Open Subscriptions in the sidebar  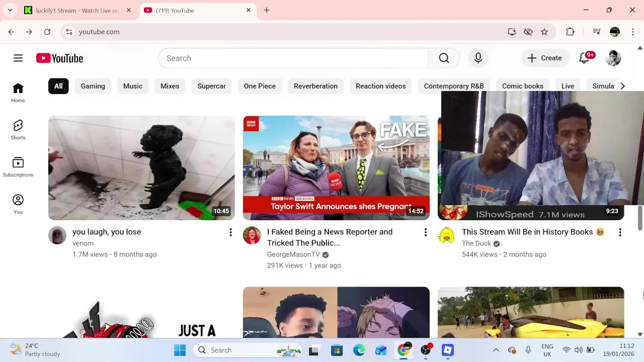click(x=18, y=167)
